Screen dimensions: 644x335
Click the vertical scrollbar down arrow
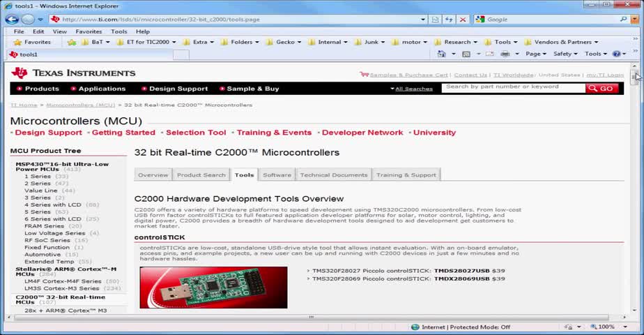[x=634, y=311]
